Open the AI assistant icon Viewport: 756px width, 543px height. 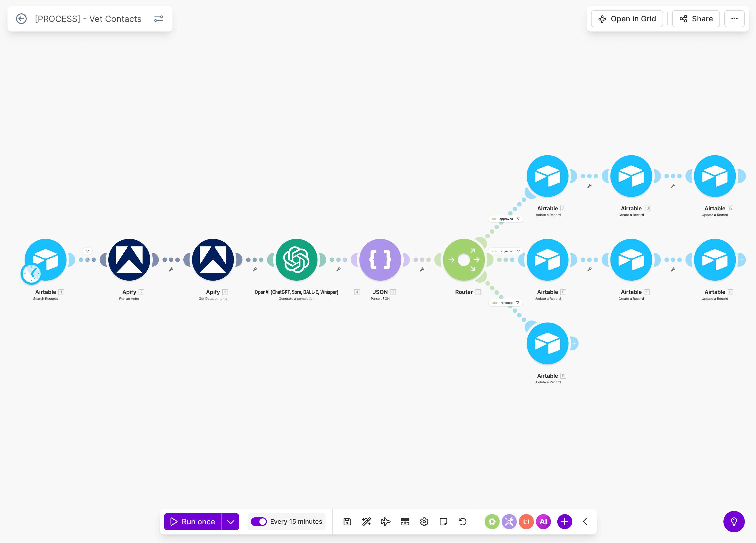pos(543,521)
